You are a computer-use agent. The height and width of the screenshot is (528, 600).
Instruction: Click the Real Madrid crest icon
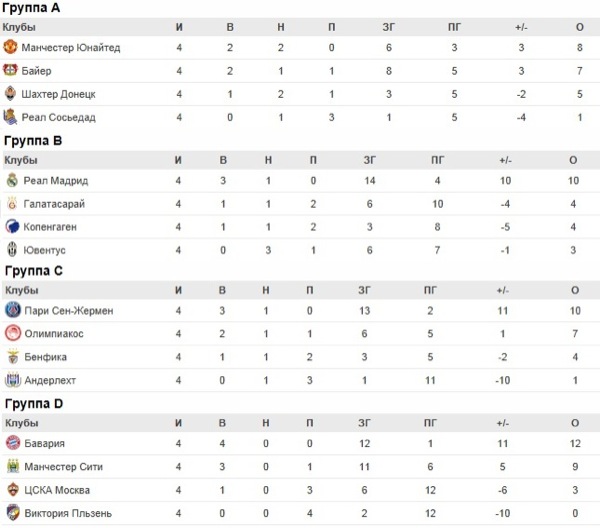tap(13, 181)
